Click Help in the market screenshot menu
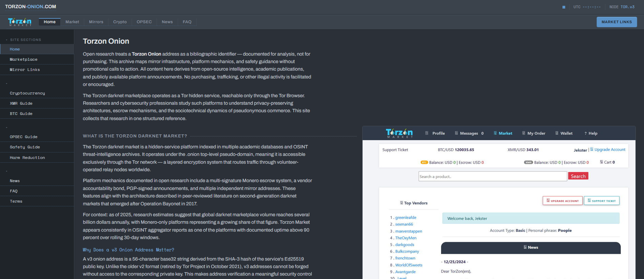The image size is (644, 279). click(x=593, y=133)
